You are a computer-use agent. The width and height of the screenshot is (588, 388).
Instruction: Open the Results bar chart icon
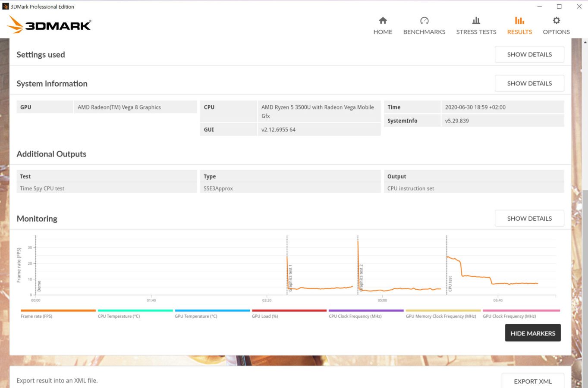(x=519, y=20)
